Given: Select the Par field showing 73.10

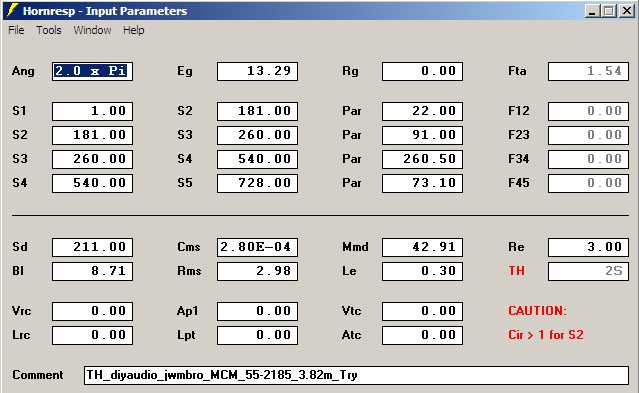Looking at the screenshot, I should tap(423, 183).
